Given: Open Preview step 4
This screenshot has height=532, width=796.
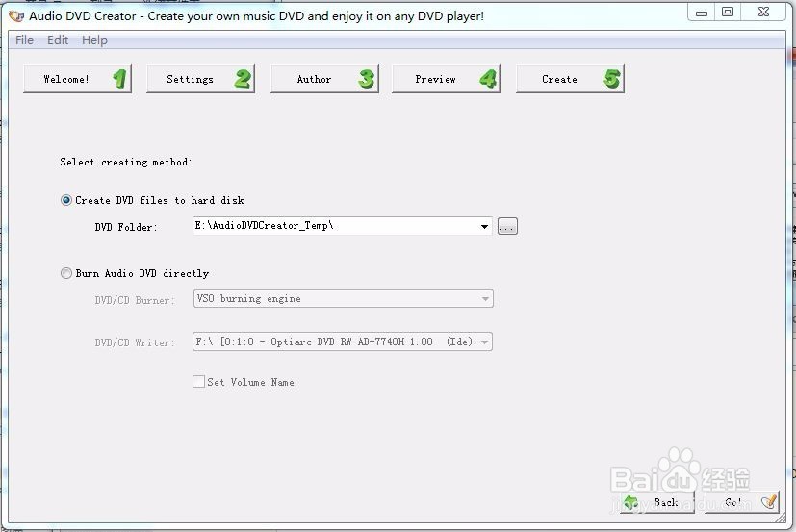Looking at the screenshot, I should [447, 79].
